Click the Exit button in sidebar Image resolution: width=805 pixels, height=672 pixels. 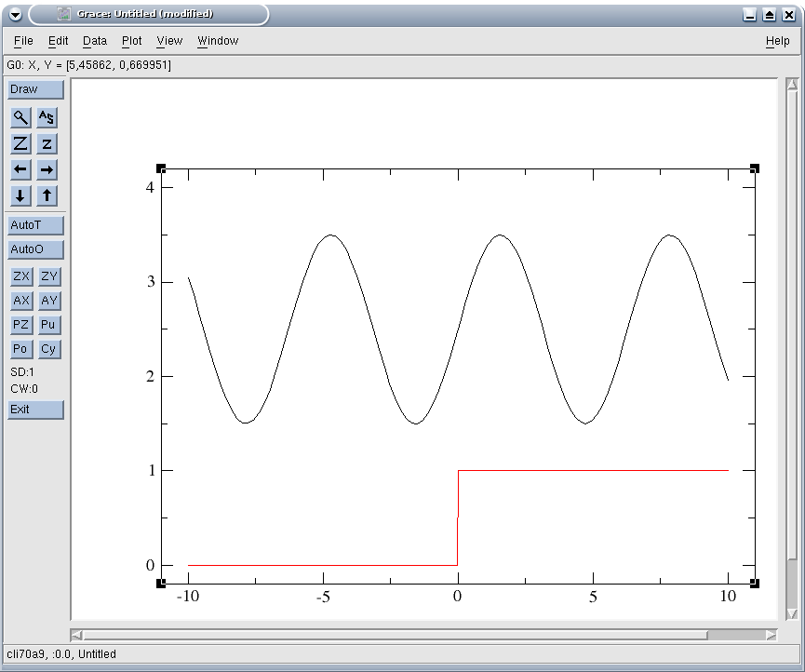[35, 410]
